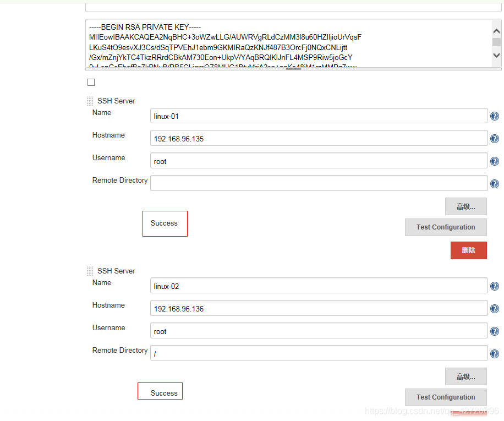Test Configuration for linux-01 server

pyautogui.click(x=446, y=227)
